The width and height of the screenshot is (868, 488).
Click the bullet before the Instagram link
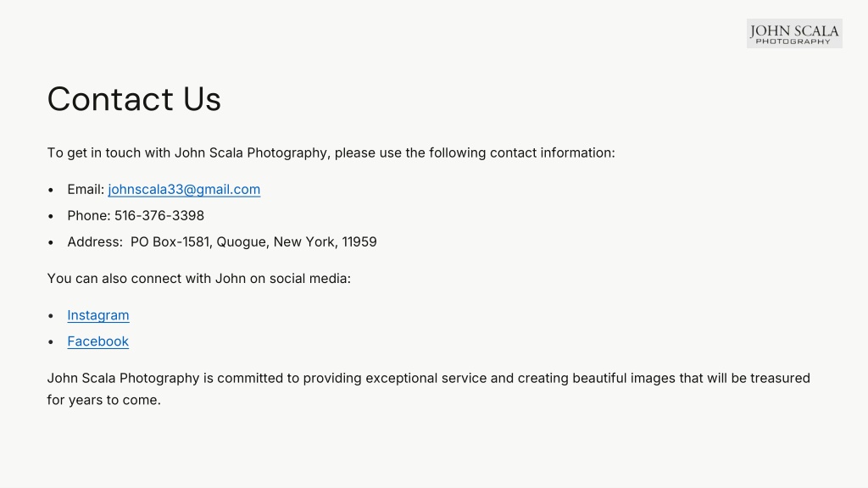point(51,315)
